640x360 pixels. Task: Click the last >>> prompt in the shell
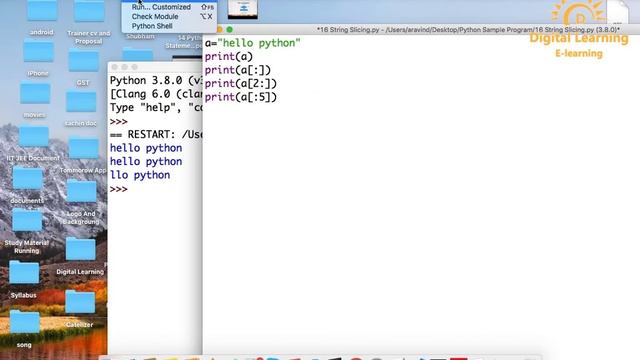tap(119, 189)
